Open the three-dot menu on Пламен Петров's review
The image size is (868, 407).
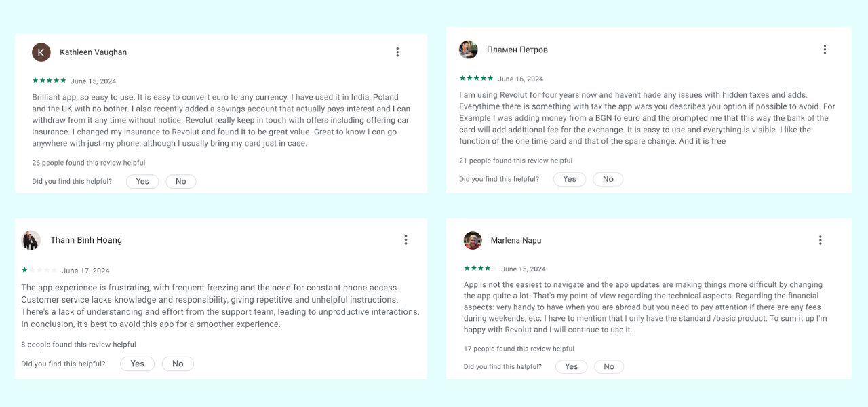pyautogui.click(x=825, y=50)
